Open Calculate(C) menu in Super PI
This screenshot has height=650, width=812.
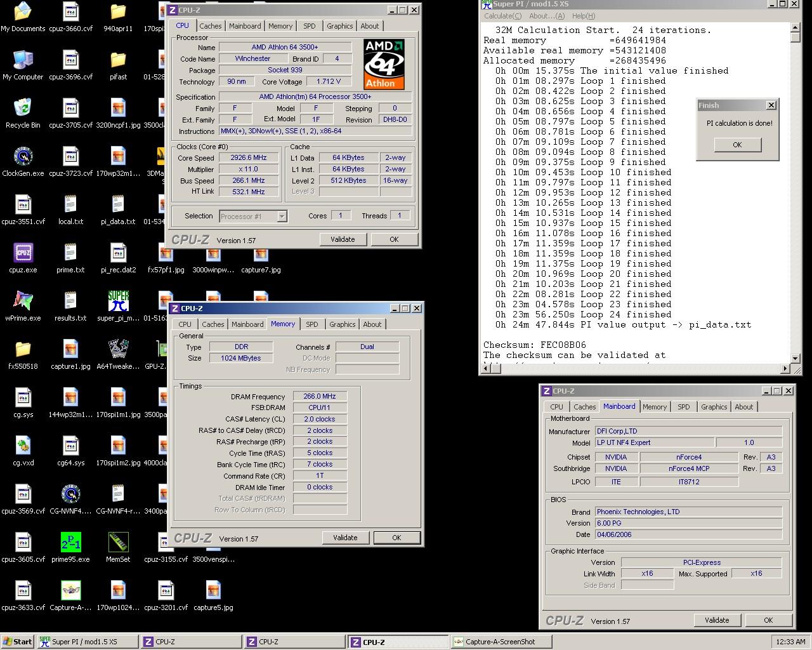click(x=502, y=16)
